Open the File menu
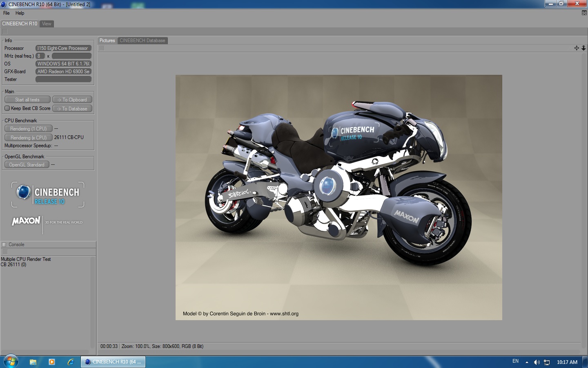588x368 pixels. coord(6,13)
